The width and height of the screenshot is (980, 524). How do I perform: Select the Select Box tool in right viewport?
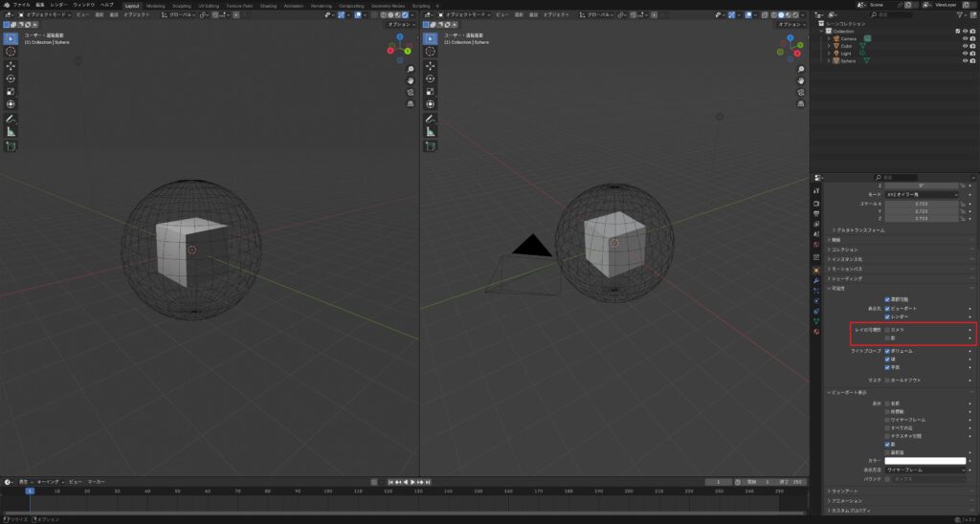431,38
